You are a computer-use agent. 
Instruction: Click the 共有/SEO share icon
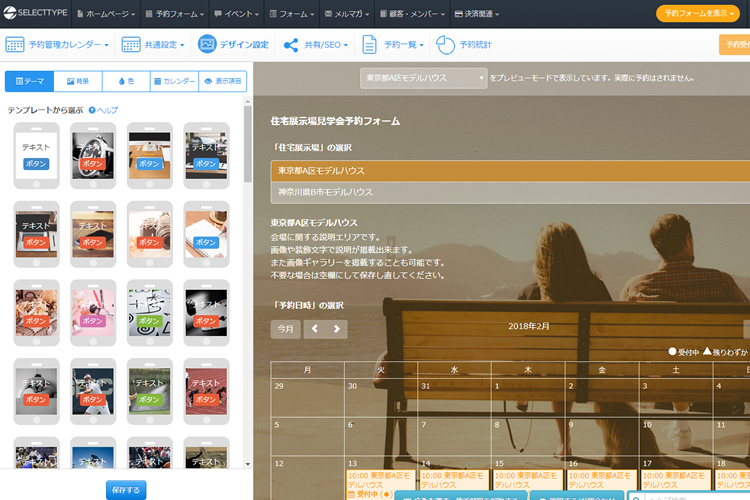[291, 45]
